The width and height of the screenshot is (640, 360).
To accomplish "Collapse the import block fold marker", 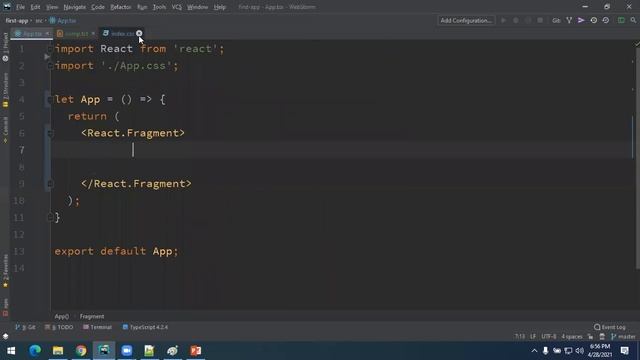I will pos(50,49).
